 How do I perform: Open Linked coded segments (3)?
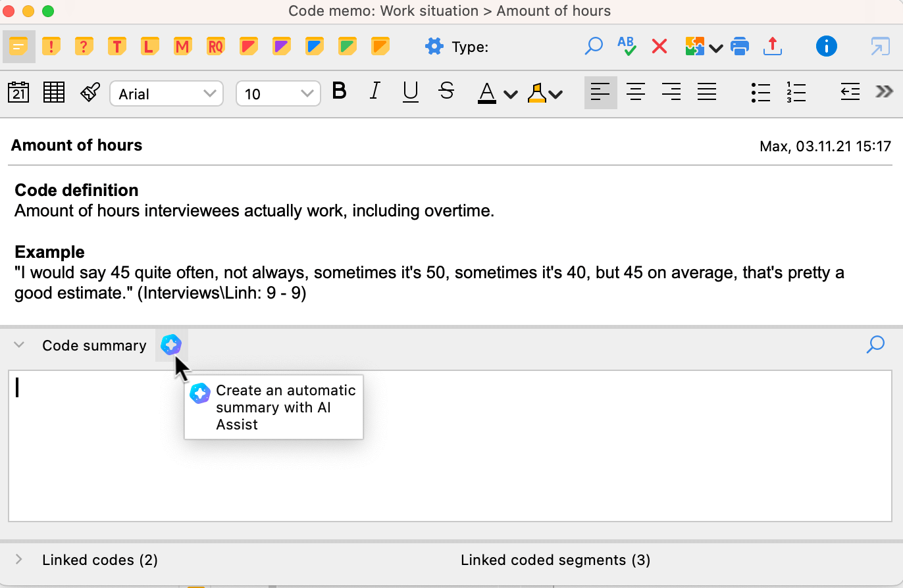click(x=555, y=560)
